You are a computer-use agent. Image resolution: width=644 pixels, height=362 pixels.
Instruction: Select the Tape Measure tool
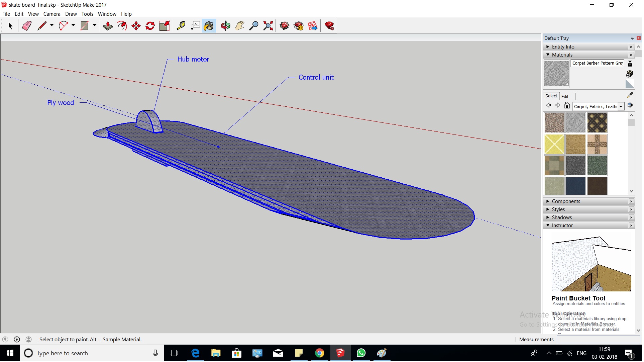tap(181, 26)
